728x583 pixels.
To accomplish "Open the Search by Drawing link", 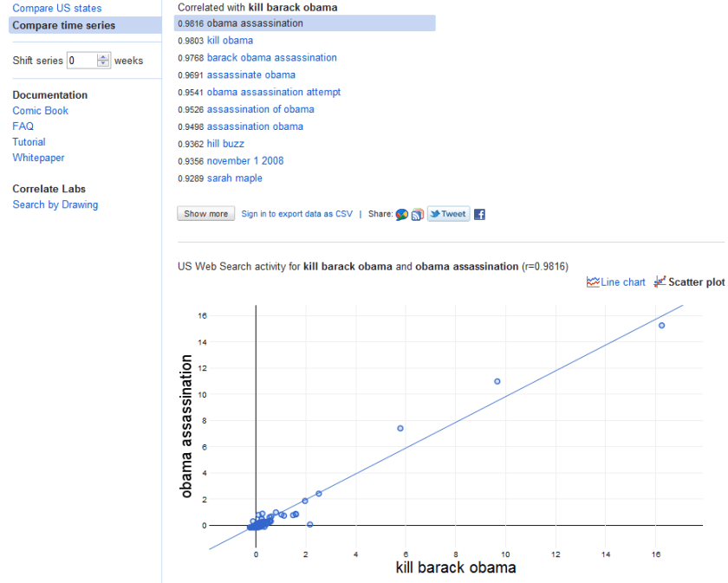I will click(55, 205).
